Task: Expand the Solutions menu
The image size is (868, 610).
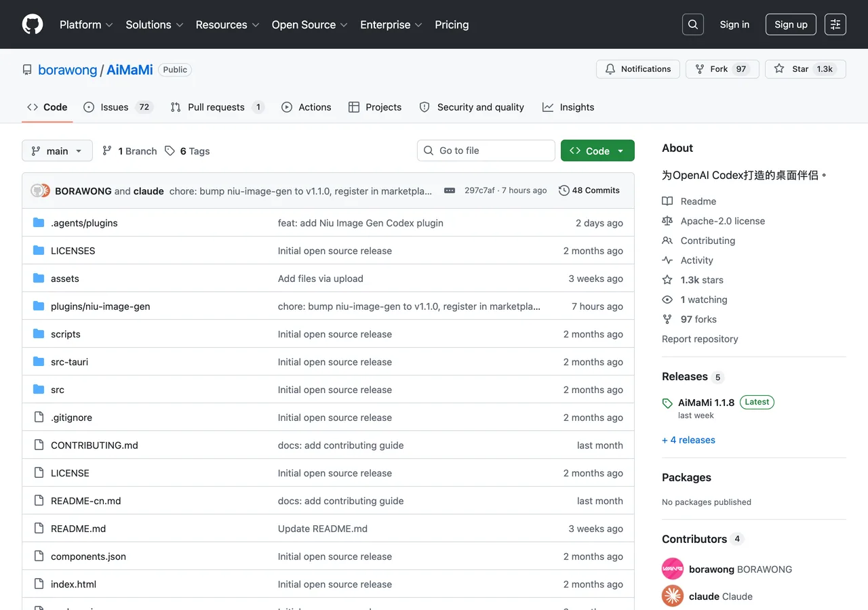Action: pyautogui.click(x=155, y=24)
